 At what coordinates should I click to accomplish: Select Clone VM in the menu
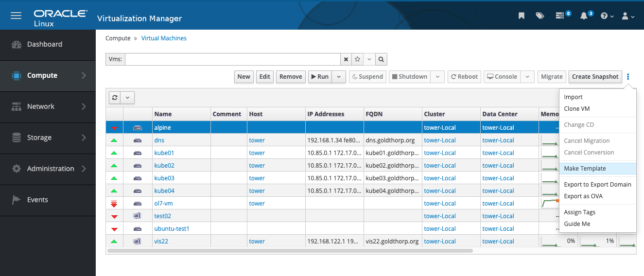(576, 109)
